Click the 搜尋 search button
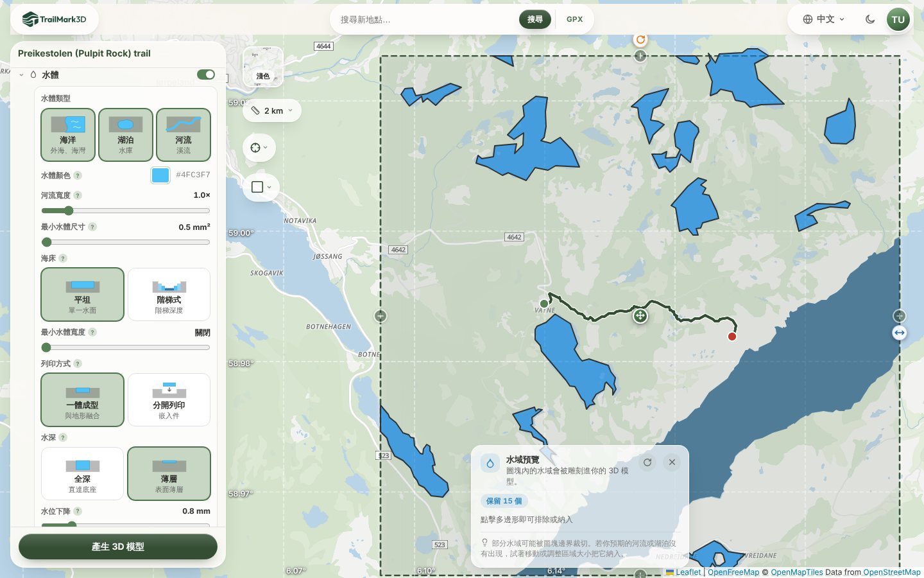924x578 pixels. tap(535, 19)
